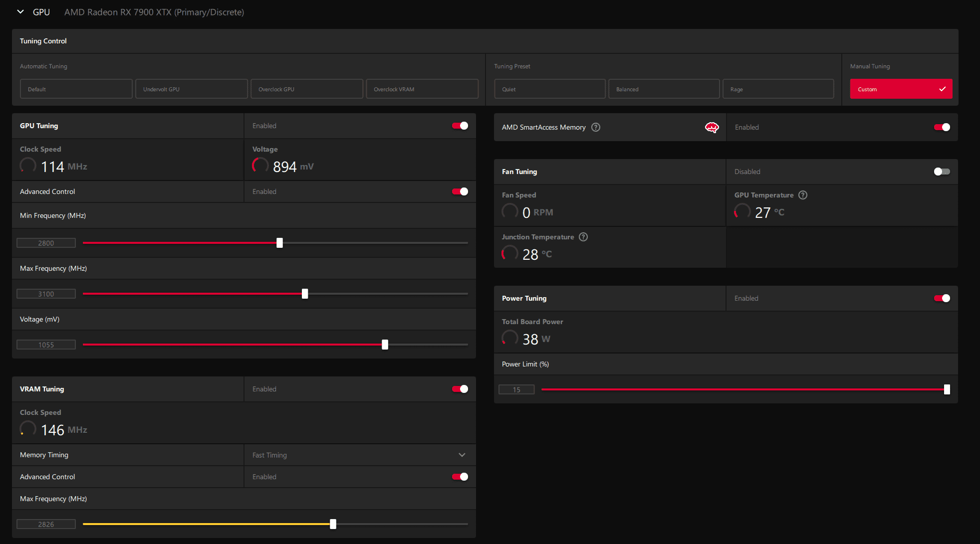This screenshot has width=980, height=544.
Task: Click the checkmark on the Custom button
Action: tap(942, 89)
